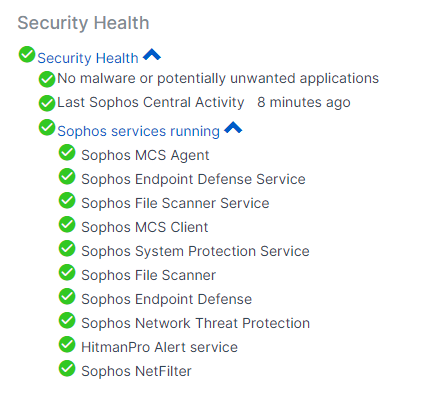
Task: Click green check icon beside Security Health link
Action: point(27,54)
